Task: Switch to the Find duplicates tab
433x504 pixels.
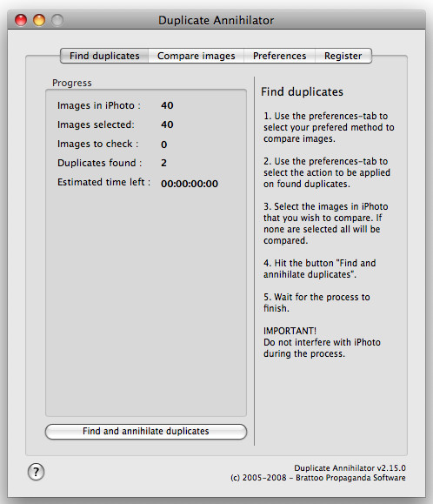Action: point(104,56)
